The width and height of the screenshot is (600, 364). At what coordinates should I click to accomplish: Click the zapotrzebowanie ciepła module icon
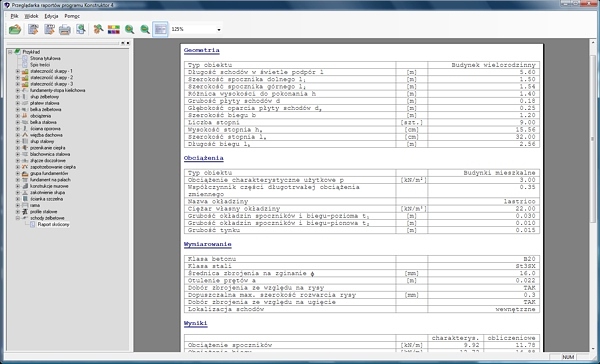click(25, 167)
